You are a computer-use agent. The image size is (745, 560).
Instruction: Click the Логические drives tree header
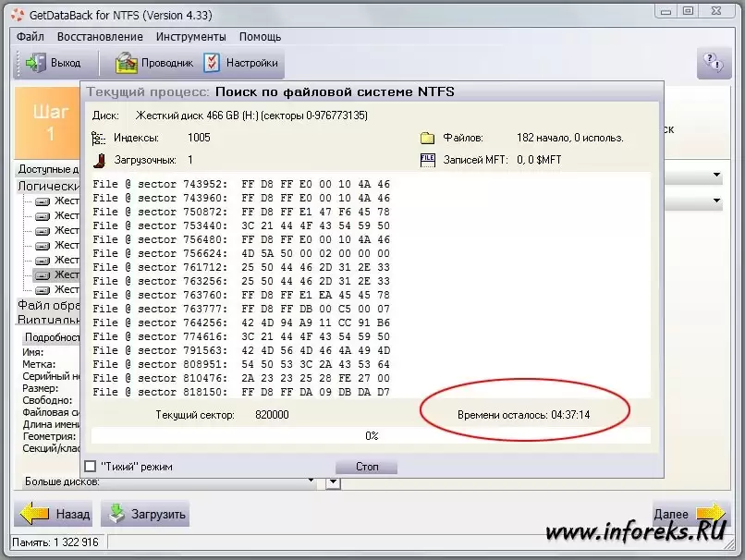click(48, 185)
